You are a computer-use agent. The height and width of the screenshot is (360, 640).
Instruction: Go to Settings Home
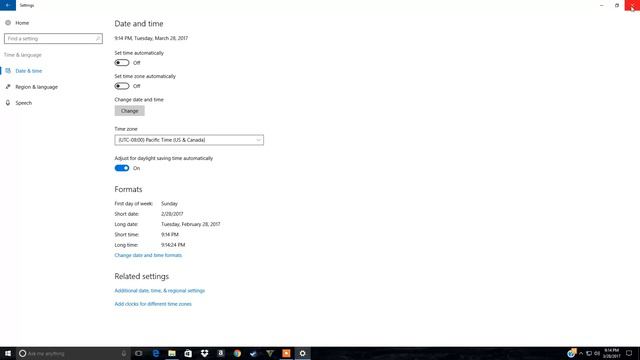pos(17,23)
